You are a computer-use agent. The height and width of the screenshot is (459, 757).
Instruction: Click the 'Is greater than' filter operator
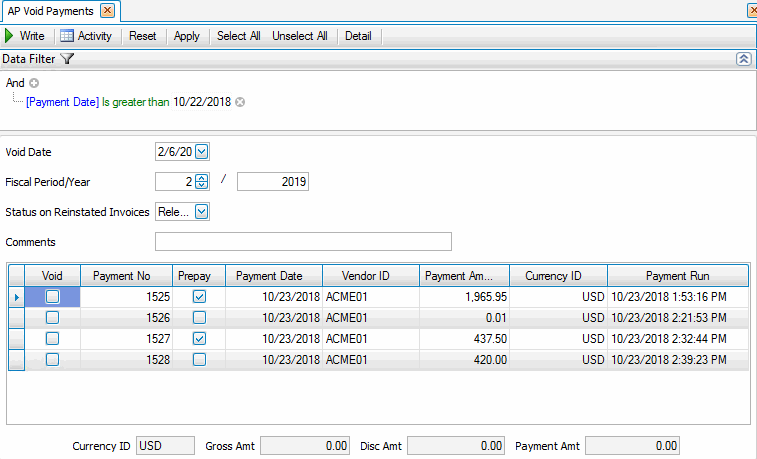(x=136, y=102)
